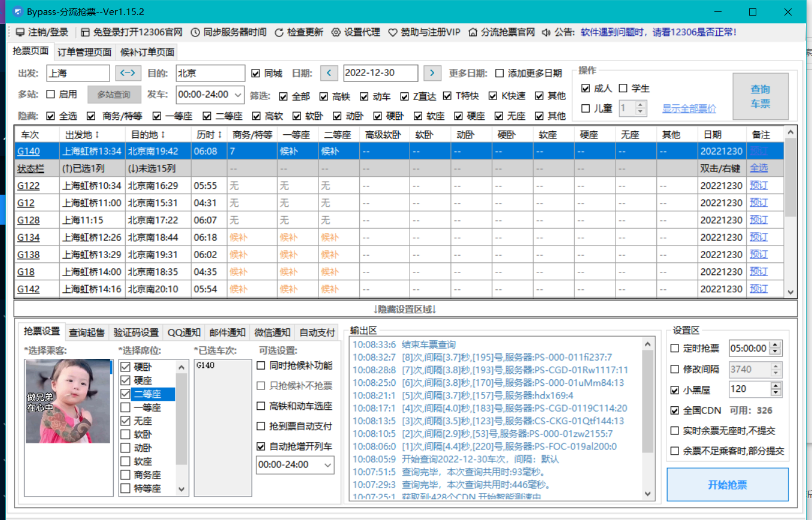Open the 验证码设置 tab

[136, 332]
